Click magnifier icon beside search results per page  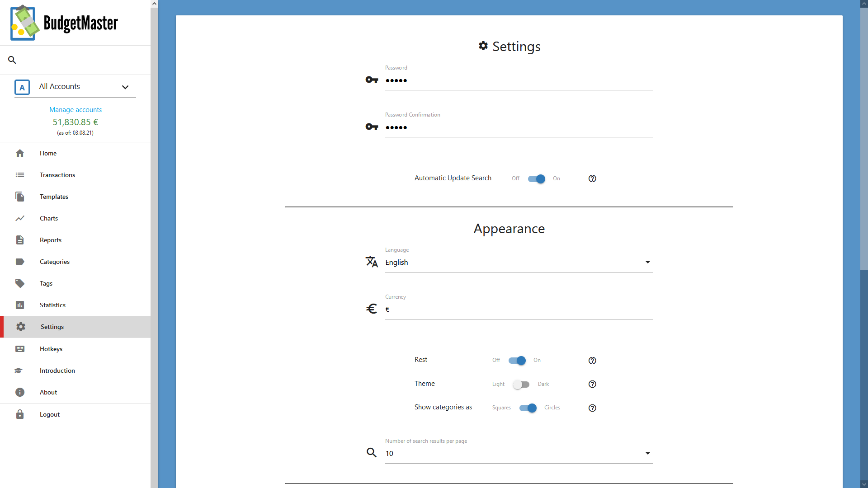pos(372,453)
